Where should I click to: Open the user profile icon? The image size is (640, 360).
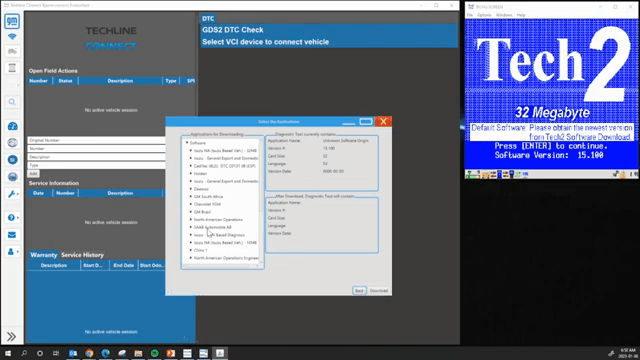(x=11, y=252)
